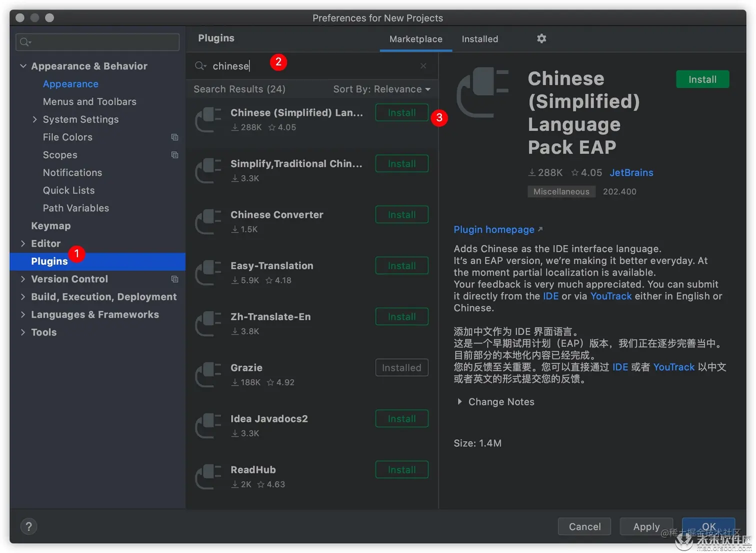Expand the Tools section

tap(23, 332)
